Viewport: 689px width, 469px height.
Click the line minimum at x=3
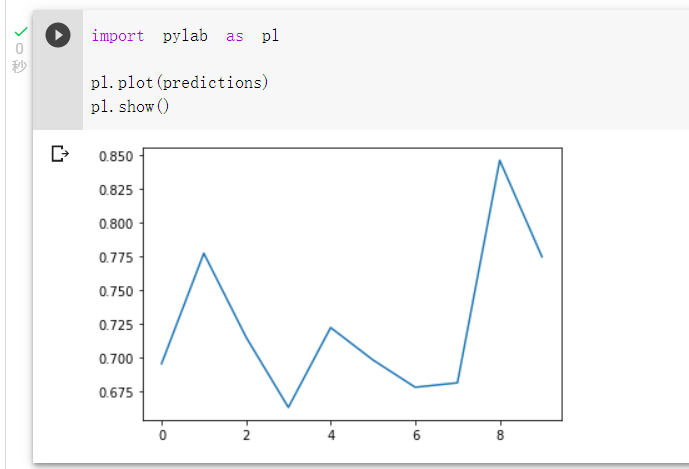(x=289, y=407)
